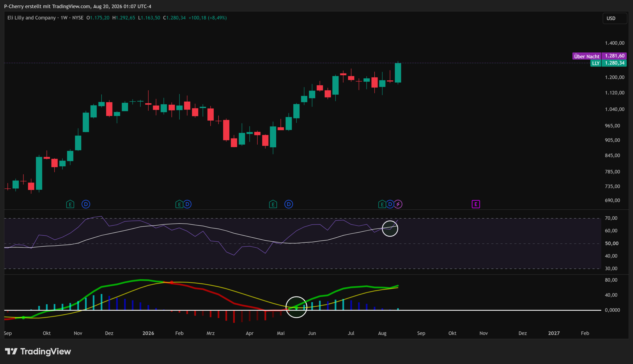Viewport: 633px width, 364px height.
Task: Click the latest green weekly candle body
Action: [398, 73]
